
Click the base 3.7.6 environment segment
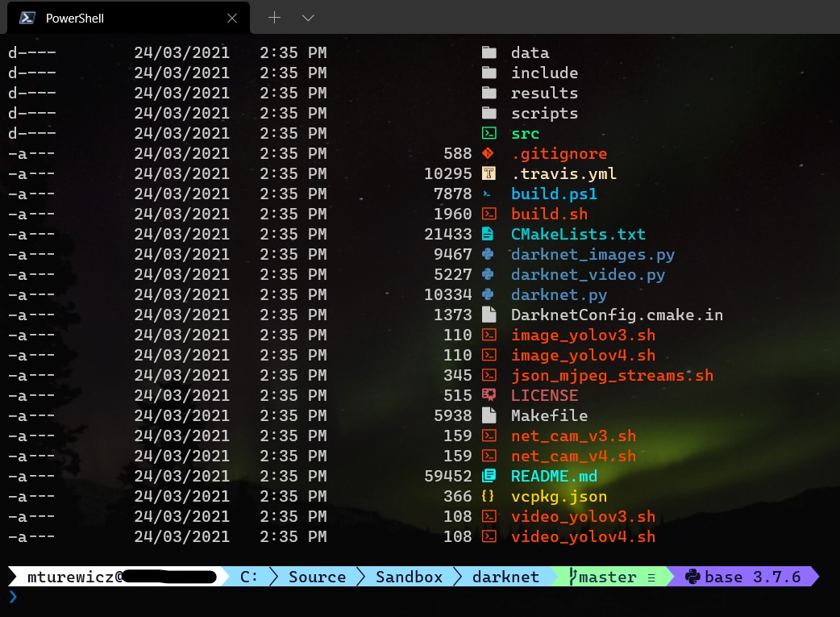(x=743, y=577)
